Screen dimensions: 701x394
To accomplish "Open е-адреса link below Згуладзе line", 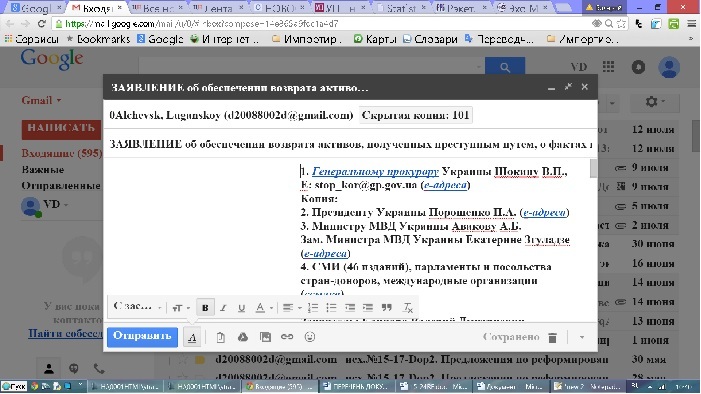I will [x=325, y=254].
